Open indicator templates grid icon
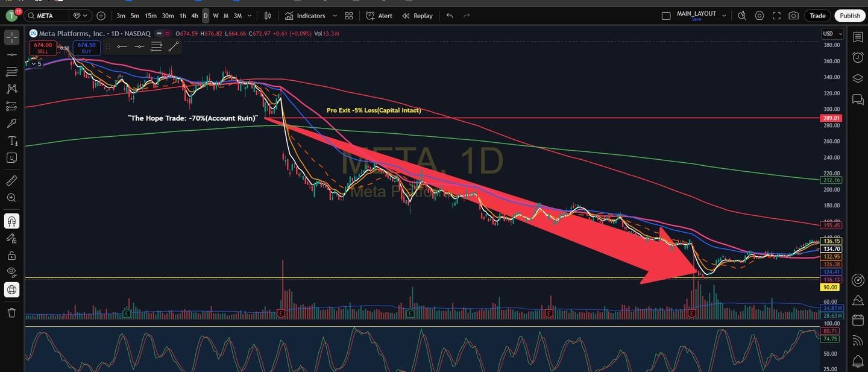868x372 pixels. [349, 16]
